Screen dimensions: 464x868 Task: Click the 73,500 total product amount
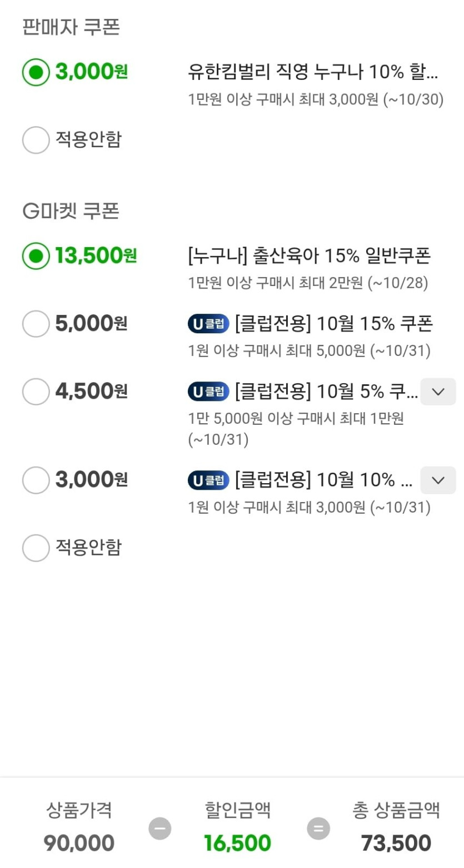pyautogui.click(x=396, y=843)
